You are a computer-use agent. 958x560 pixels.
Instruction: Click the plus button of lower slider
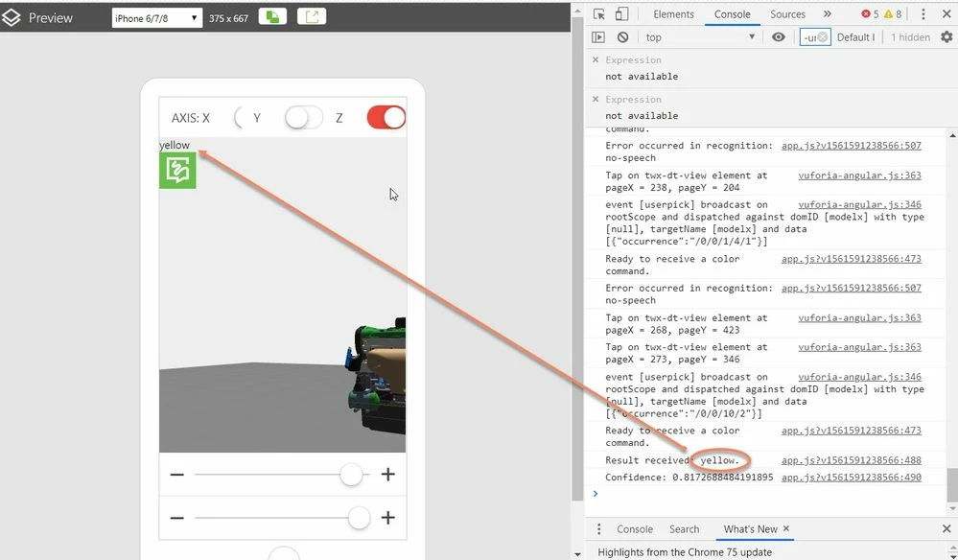[388, 518]
